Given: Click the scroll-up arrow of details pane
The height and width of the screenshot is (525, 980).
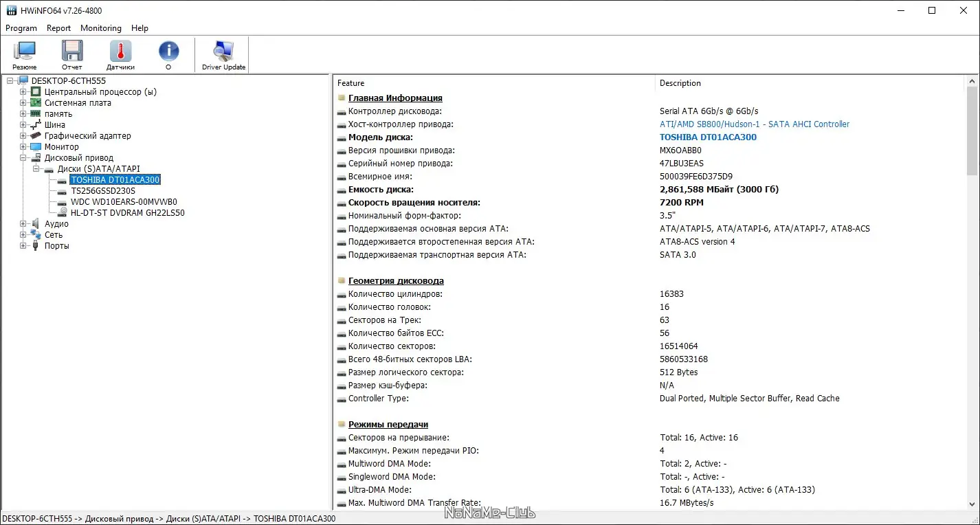Looking at the screenshot, I should 972,80.
